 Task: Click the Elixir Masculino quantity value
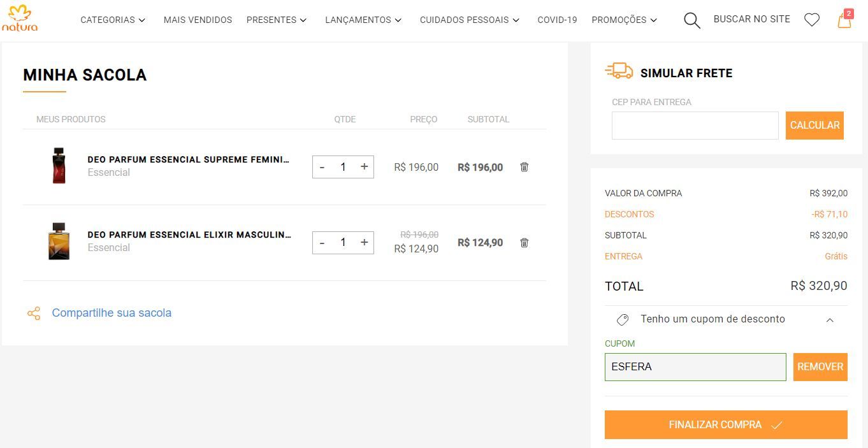coord(343,242)
